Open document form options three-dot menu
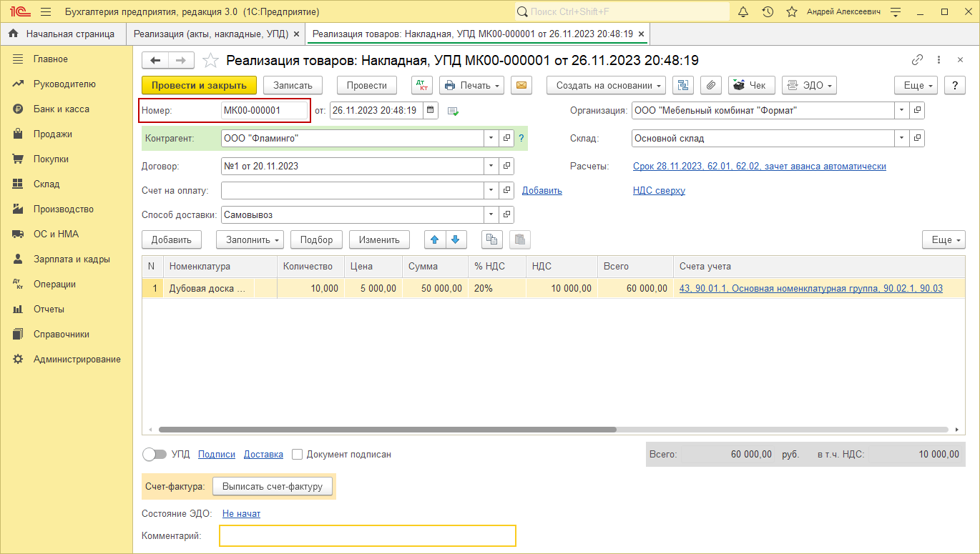 [x=939, y=61]
